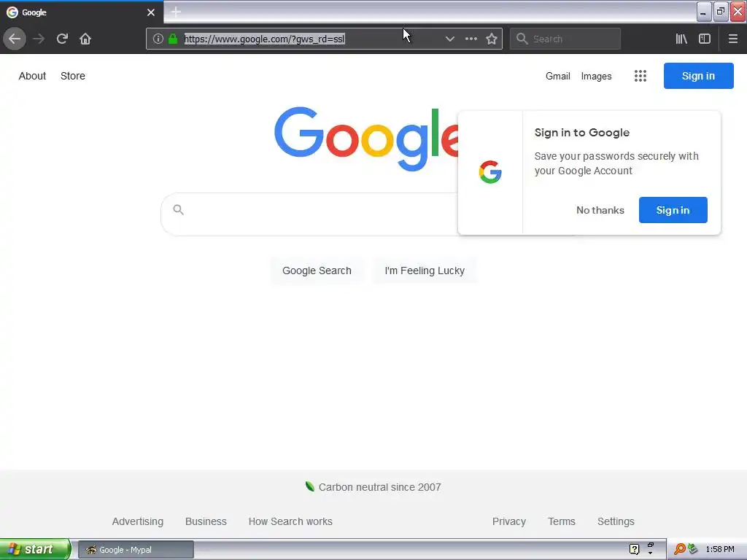Screen dimensions: 747x560
Task: Open the Store link
Action: pos(73,76)
